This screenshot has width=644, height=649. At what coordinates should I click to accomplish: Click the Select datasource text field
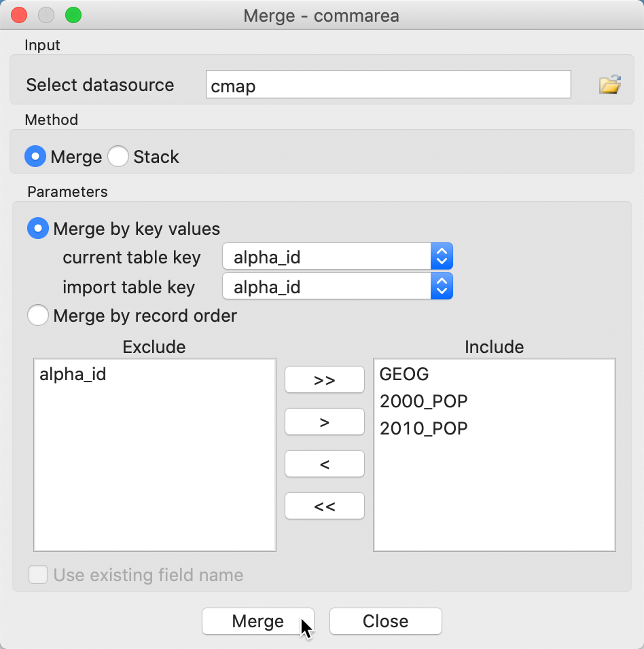(389, 84)
